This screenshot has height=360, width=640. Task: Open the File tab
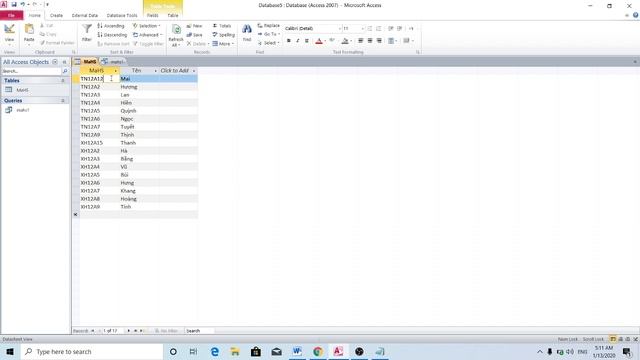click(x=11, y=15)
